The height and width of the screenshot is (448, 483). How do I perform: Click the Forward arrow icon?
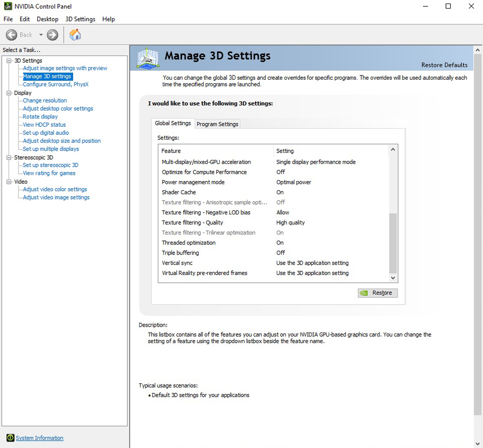(52, 35)
